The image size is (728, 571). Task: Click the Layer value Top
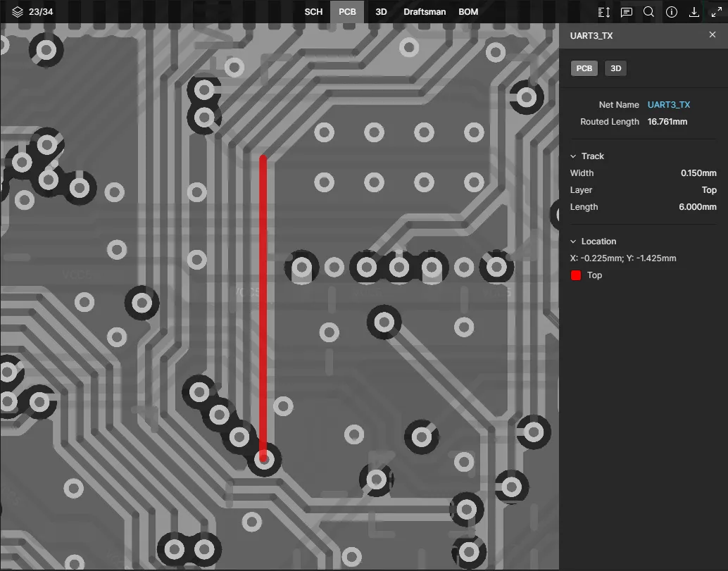click(x=709, y=190)
